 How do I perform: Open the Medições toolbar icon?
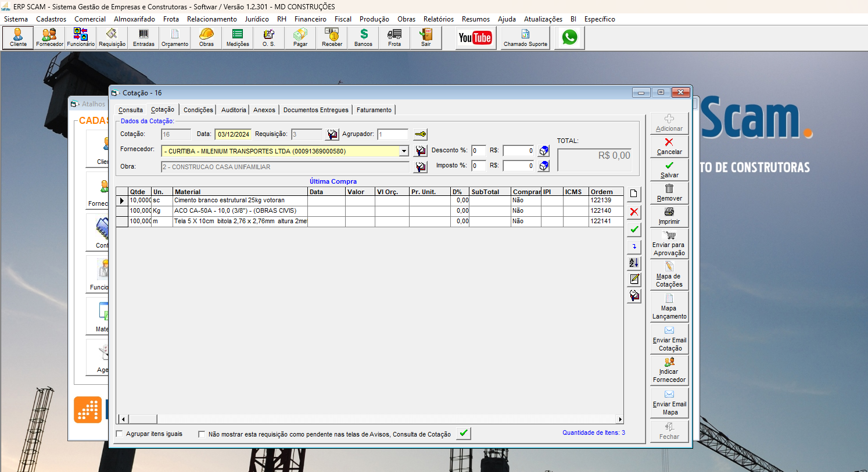[238, 38]
